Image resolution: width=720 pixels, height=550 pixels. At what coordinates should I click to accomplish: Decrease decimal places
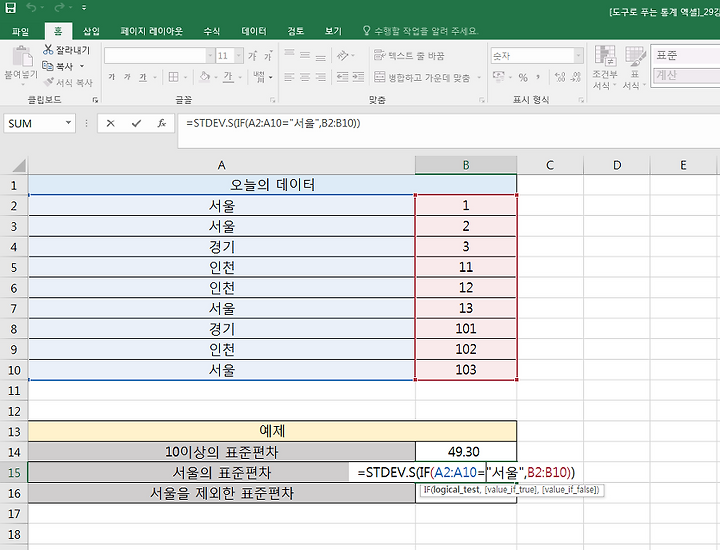[x=576, y=77]
